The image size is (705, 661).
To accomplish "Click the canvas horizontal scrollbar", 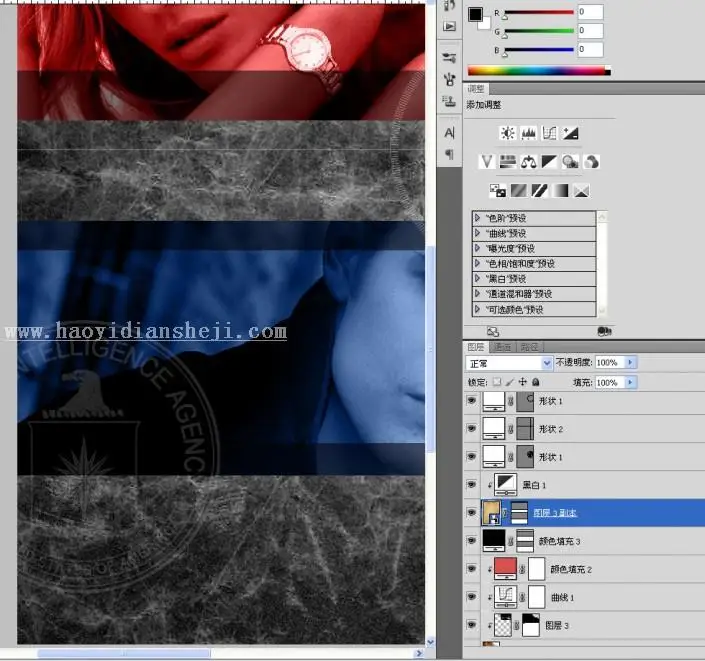I will click(124, 653).
